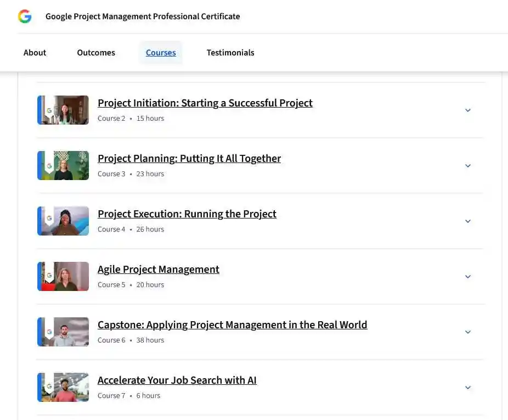Click the Capstone course thumbnail
This screenshot has width=508, height=420.
63,332
